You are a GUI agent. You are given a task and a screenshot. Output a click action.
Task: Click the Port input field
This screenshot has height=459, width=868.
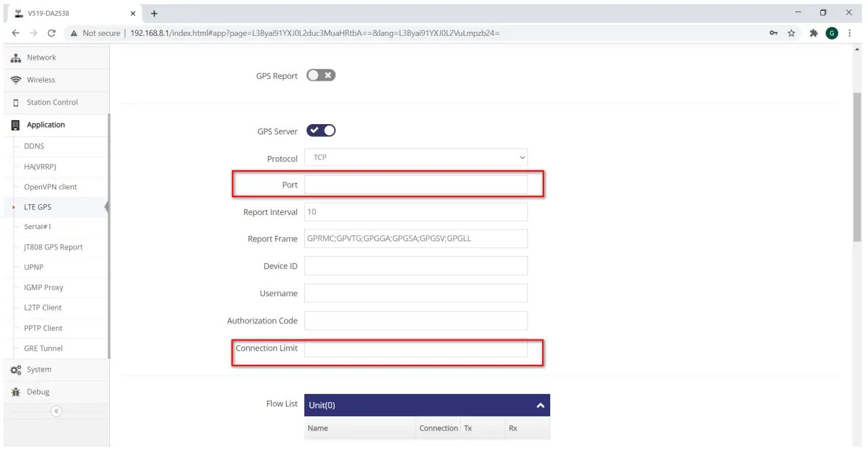(x=415, y=184)
